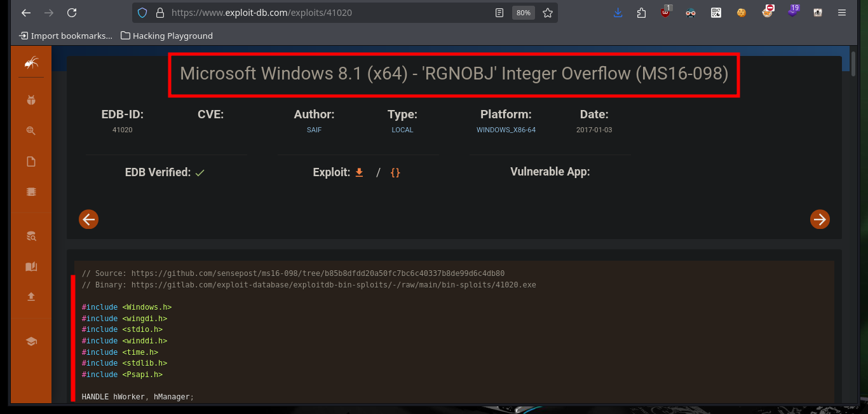Image resolution: width=868 pixels, height=414 pixels.
Task: Open the Hacking Playground bookmarks folder
Action: [x=166, y=36]
